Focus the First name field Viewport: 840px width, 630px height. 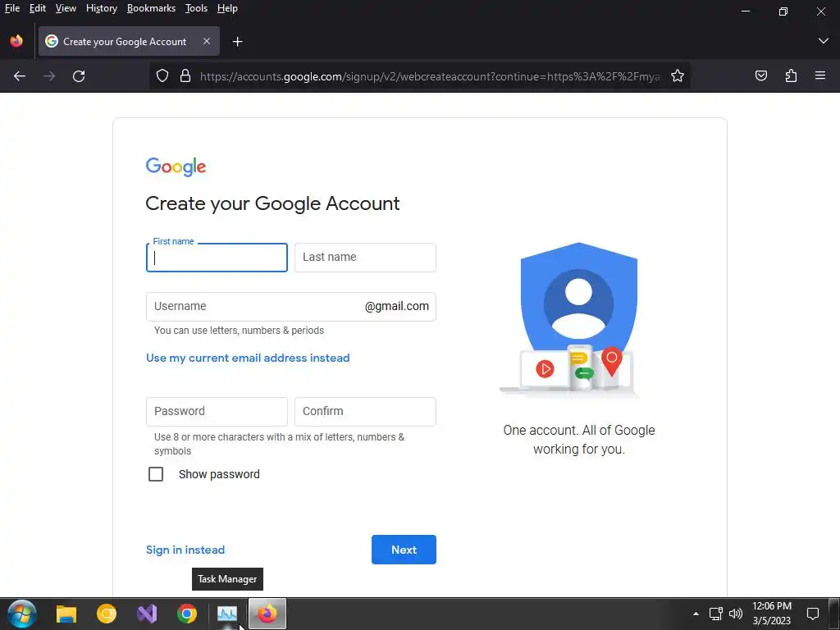(x=217, y=258)
